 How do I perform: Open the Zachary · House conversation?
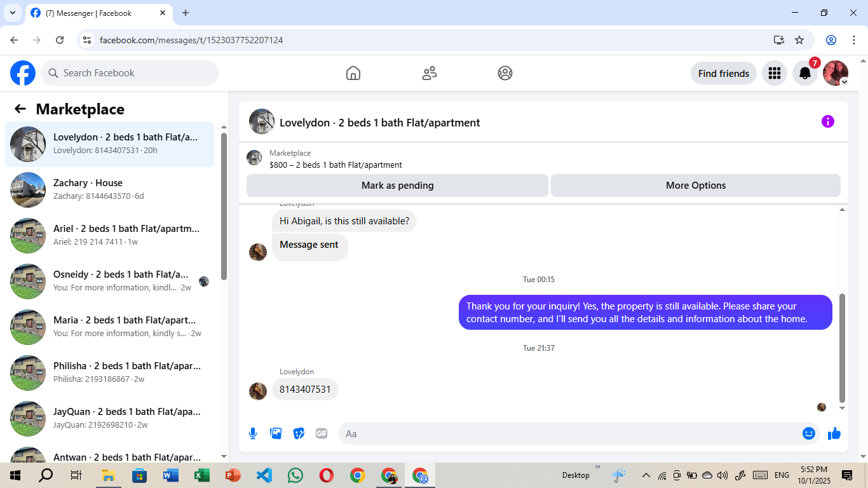(x=109, y=190)
